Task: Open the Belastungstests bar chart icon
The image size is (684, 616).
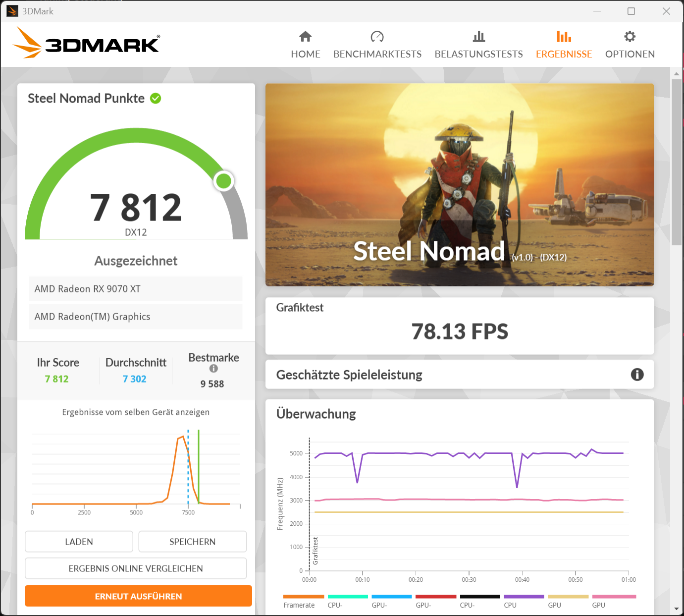Action: click(x=478, y=36)
